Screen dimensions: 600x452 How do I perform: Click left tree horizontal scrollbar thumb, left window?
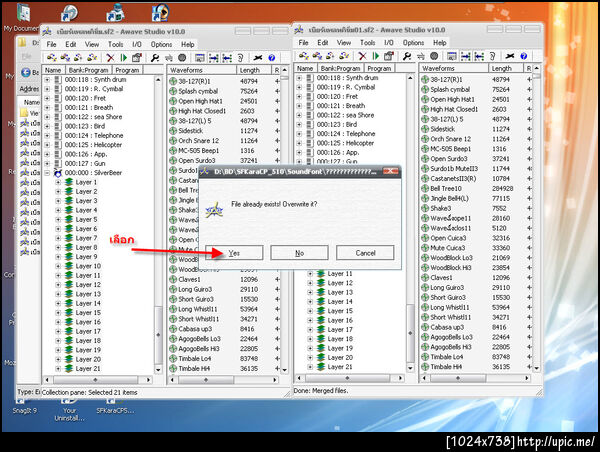click(95, 380)
